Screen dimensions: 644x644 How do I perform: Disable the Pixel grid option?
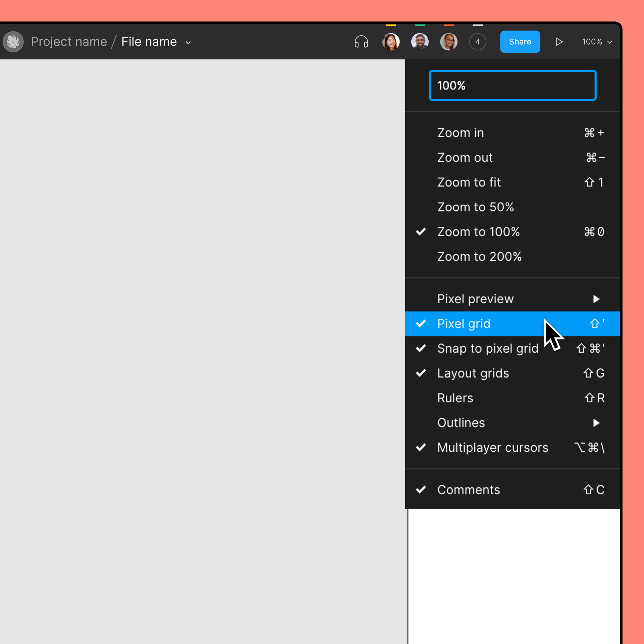click(x=464, y=323)
